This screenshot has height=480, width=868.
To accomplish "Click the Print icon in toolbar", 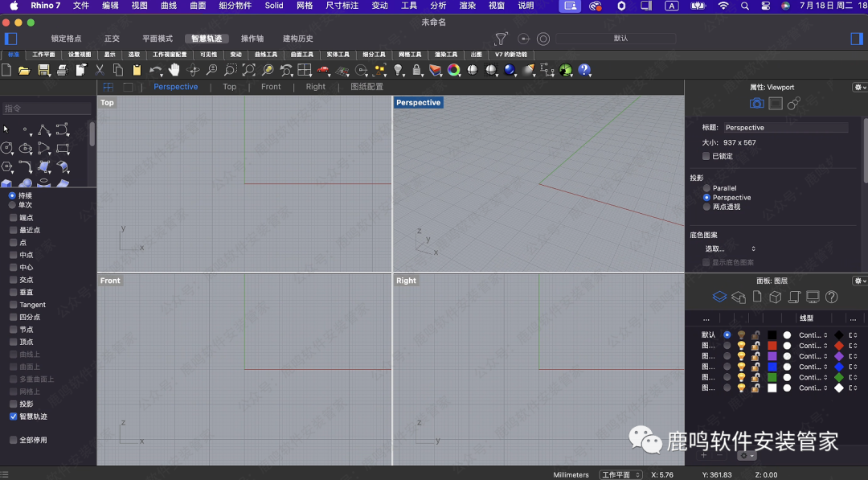I will click(x=62, y=71).
